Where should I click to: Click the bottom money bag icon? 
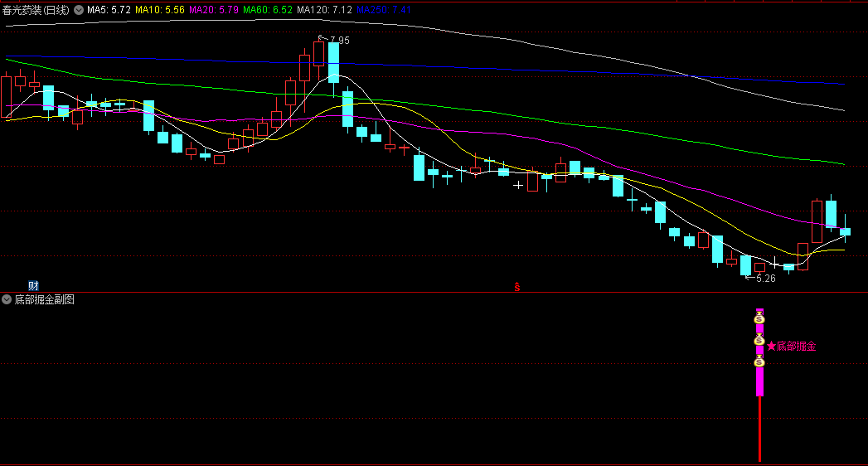pyautogui.click(x=759, y=362)
